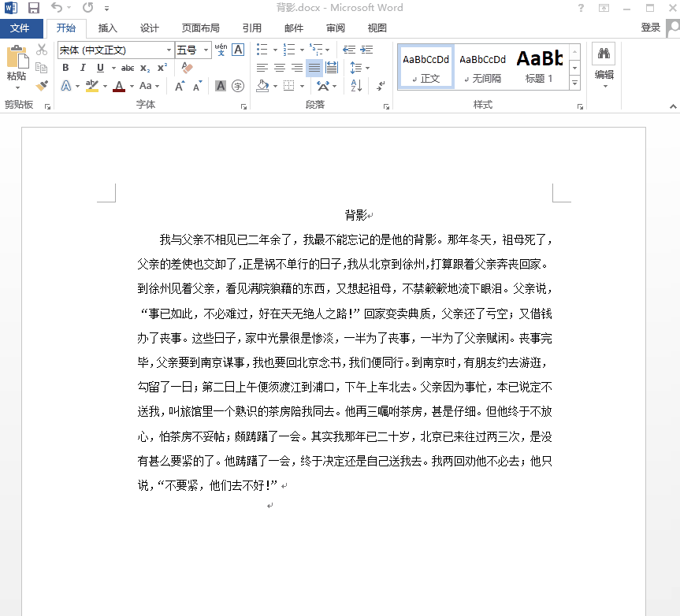Click the Center align icon

[x=280, y=68]
